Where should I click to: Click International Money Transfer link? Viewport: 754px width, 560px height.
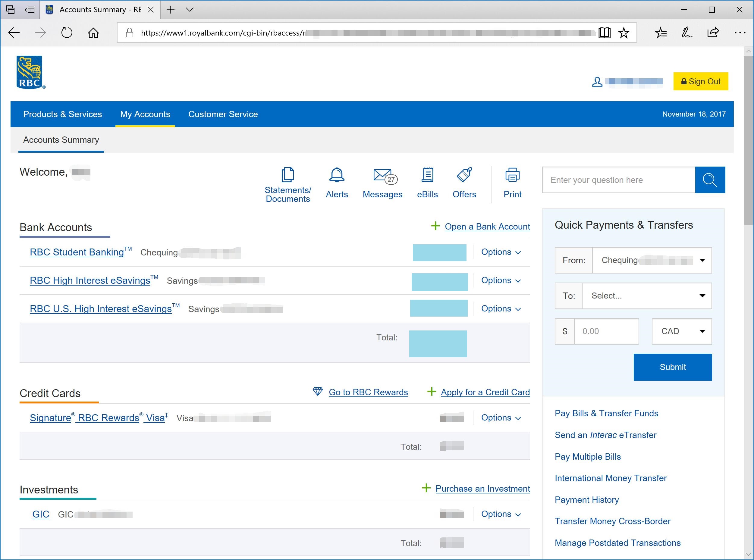[611, 478]
